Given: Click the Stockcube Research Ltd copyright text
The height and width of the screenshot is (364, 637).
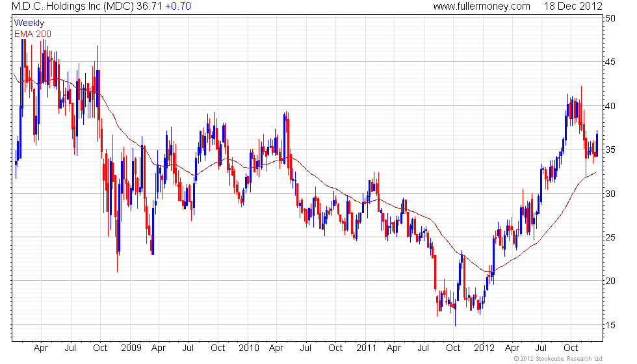Looking at the screenshot, I should click(x=558, y=358).
